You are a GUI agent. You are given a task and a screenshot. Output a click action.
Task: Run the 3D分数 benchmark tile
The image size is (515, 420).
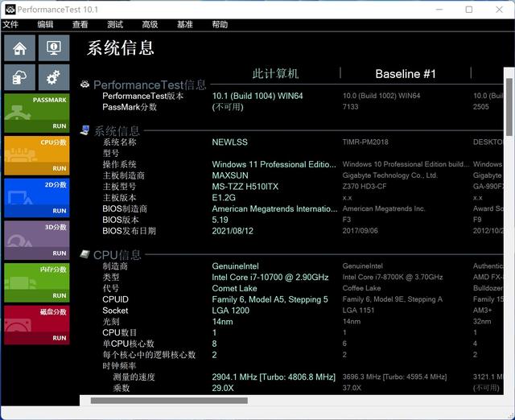(x=37, y=240)
